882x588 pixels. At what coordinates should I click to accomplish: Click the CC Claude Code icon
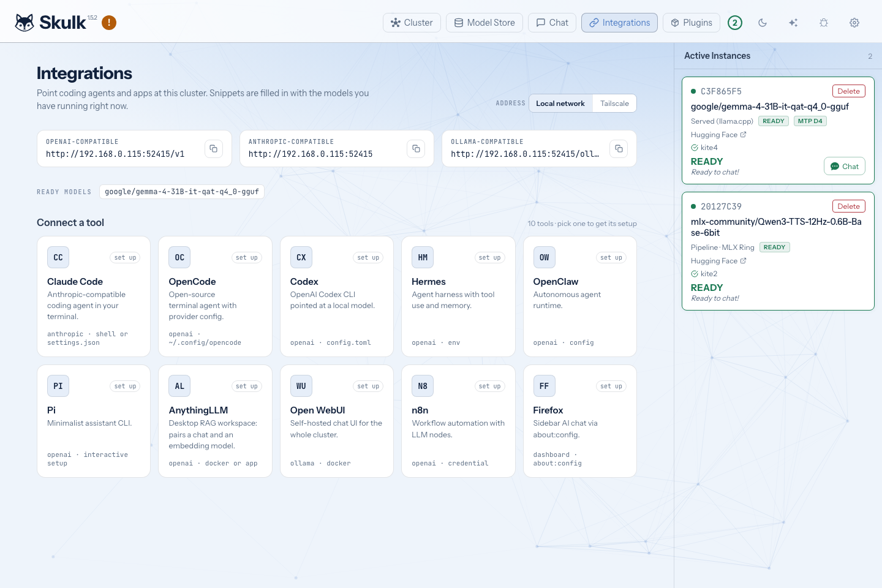pyautogui.click(x=58, y=257)
